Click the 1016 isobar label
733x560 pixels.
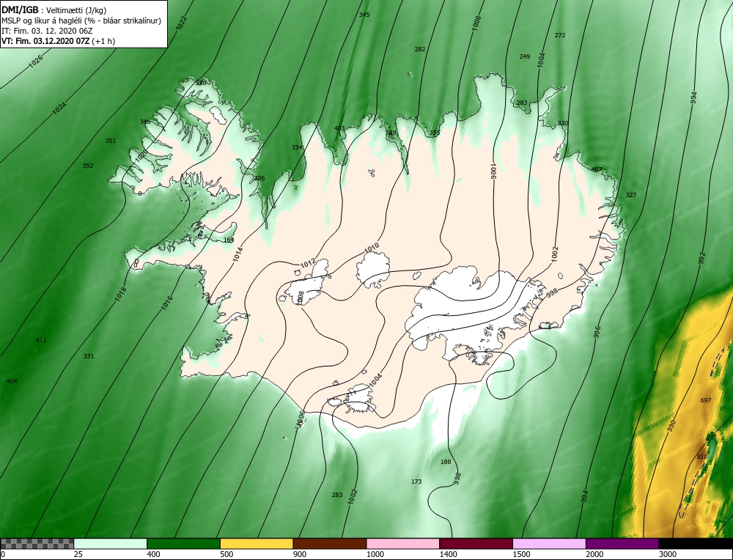[x=167, y=303]
